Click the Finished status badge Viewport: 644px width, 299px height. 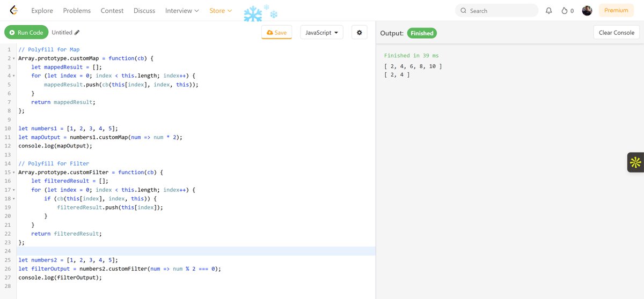[x=422, y=33]
